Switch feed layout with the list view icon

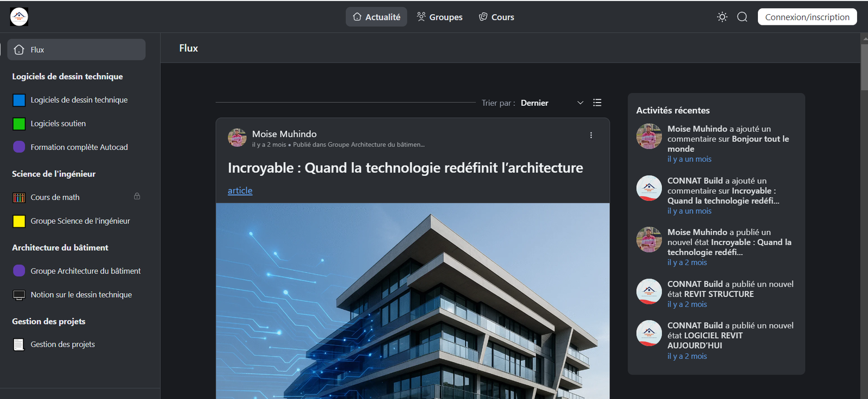coord(597,103)
